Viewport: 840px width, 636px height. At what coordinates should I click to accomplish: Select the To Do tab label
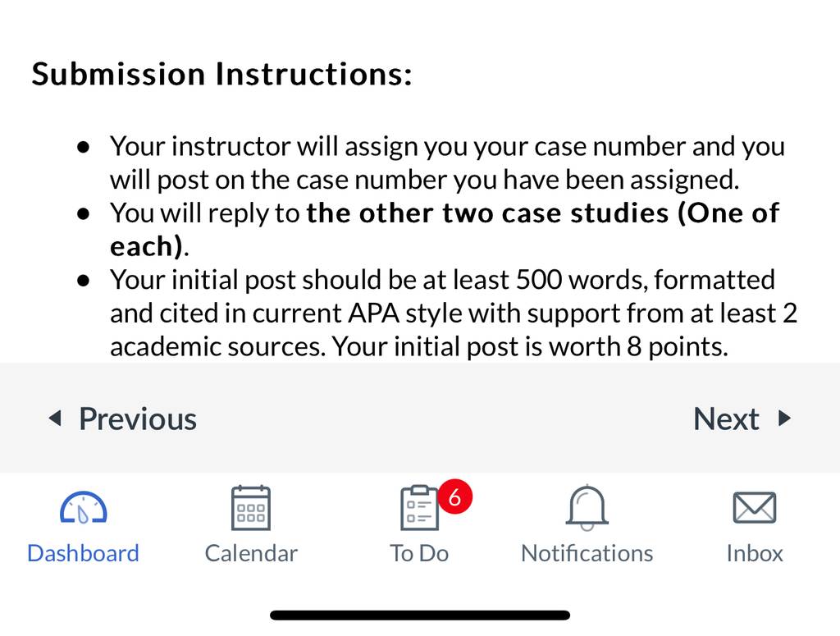(x=419, y=553)
